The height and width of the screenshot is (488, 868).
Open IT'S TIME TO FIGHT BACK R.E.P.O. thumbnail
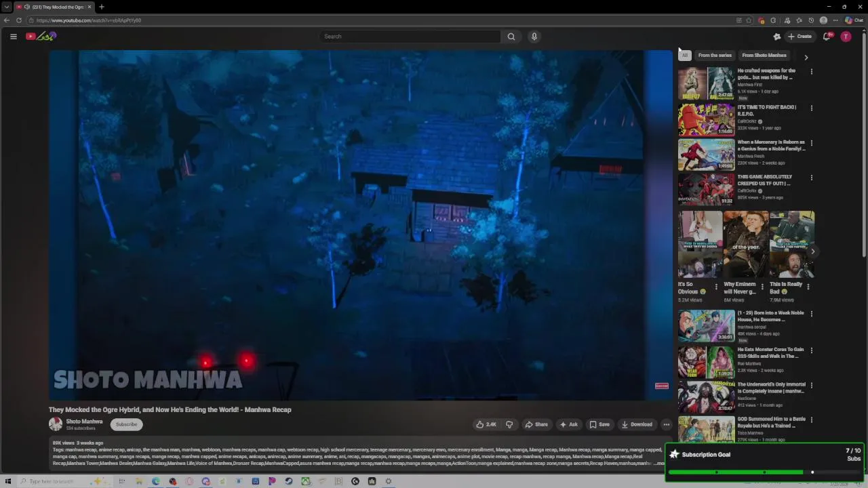click(706, 119)
